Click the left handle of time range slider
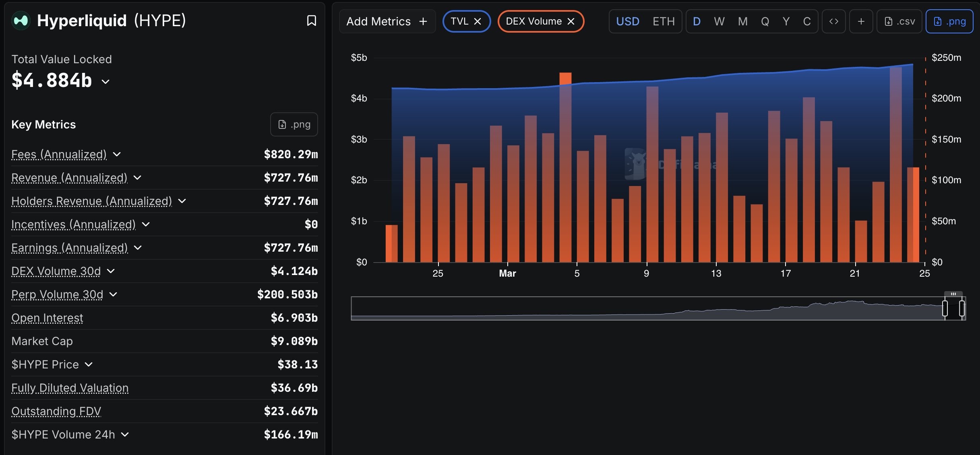This screenshot has height=455, width=980. click(945, 308)
